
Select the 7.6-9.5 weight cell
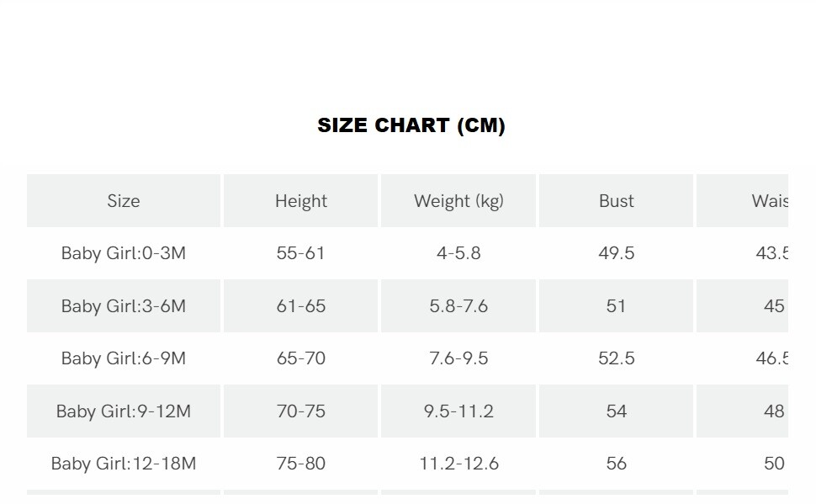458,358
